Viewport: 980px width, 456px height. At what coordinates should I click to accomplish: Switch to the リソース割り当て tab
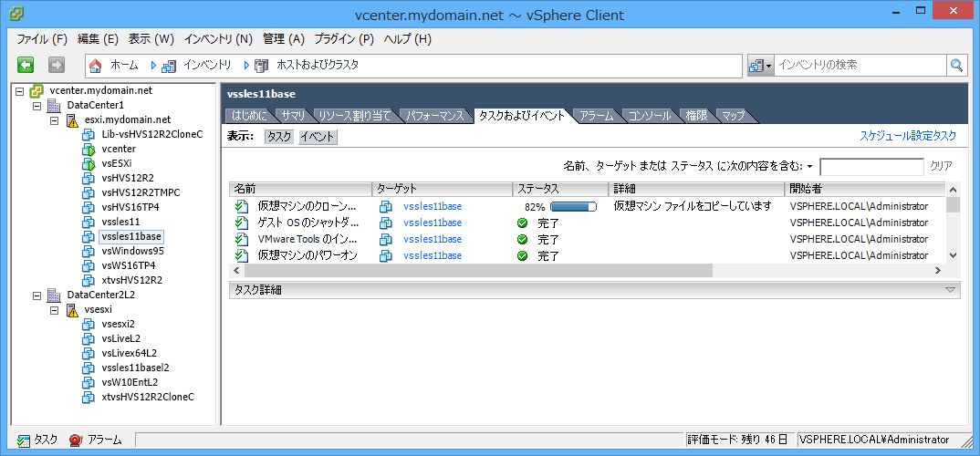coord(354,116)
